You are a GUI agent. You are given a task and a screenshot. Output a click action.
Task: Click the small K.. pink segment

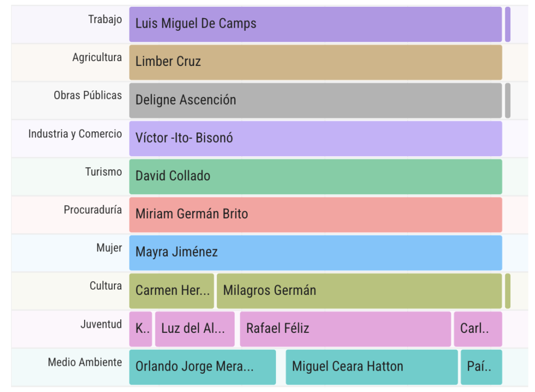coord(141,329)
